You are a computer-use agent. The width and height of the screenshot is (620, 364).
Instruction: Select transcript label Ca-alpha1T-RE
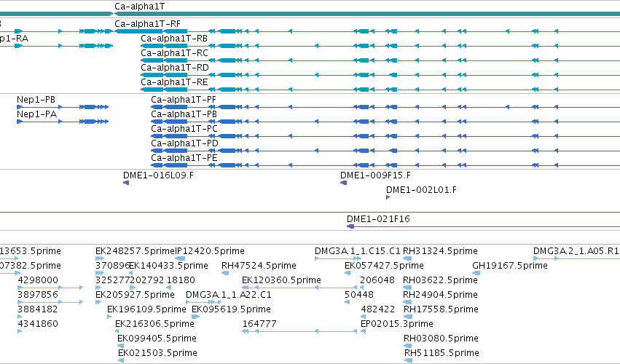(174, 82)
